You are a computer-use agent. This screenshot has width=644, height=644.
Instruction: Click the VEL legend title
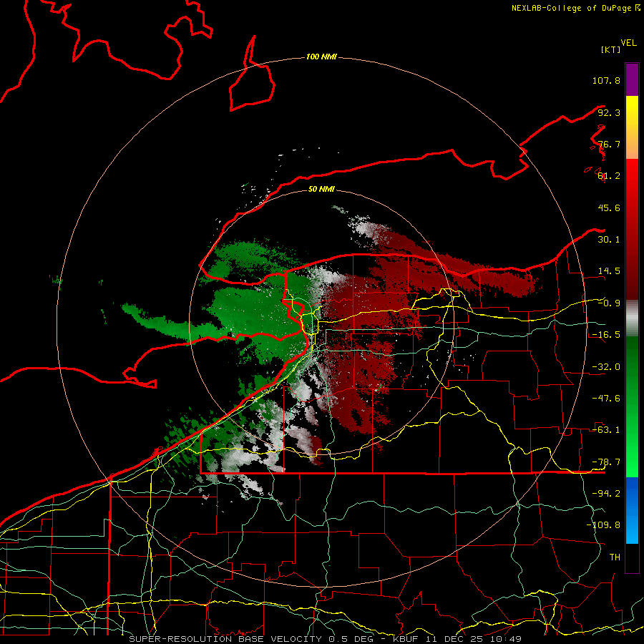click(628, 43)
